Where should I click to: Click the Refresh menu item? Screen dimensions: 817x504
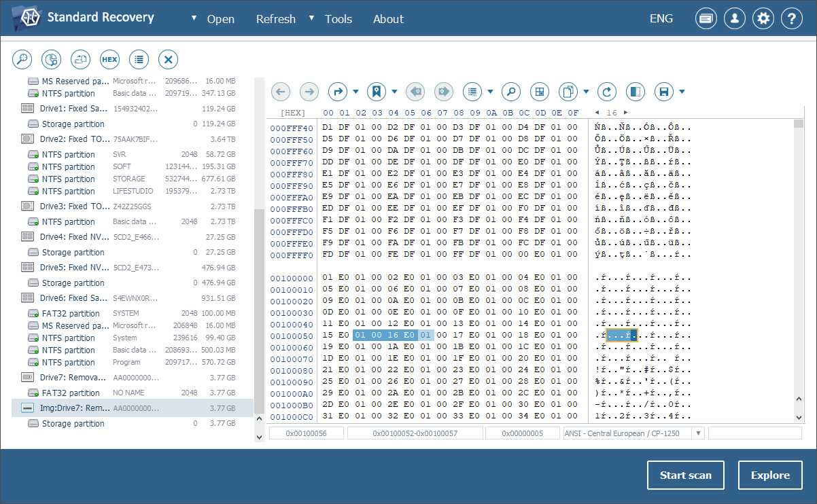276,19
